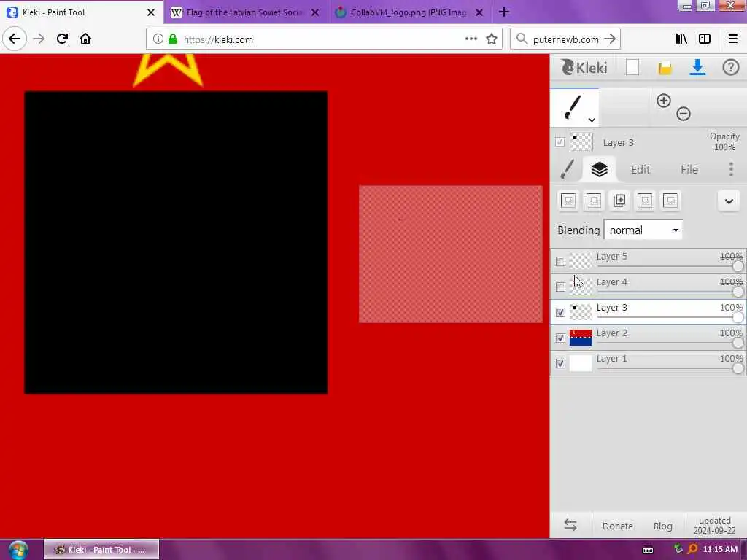
Task: Hide Layer 1 using its checkbox
Action: click(x=560, y=363)
